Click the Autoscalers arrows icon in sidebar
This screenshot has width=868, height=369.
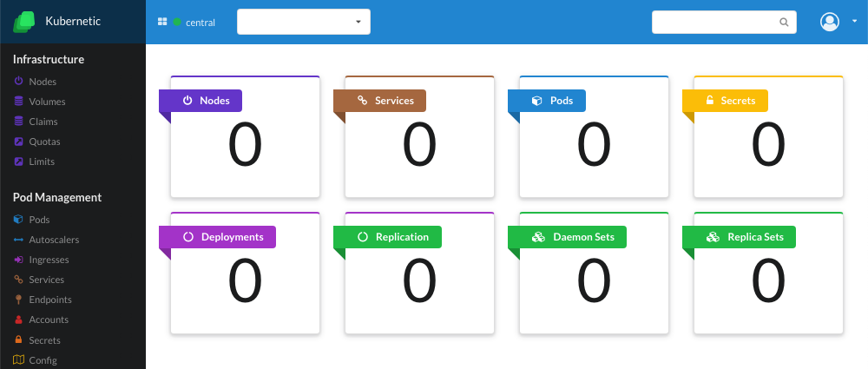click(19, 240)
